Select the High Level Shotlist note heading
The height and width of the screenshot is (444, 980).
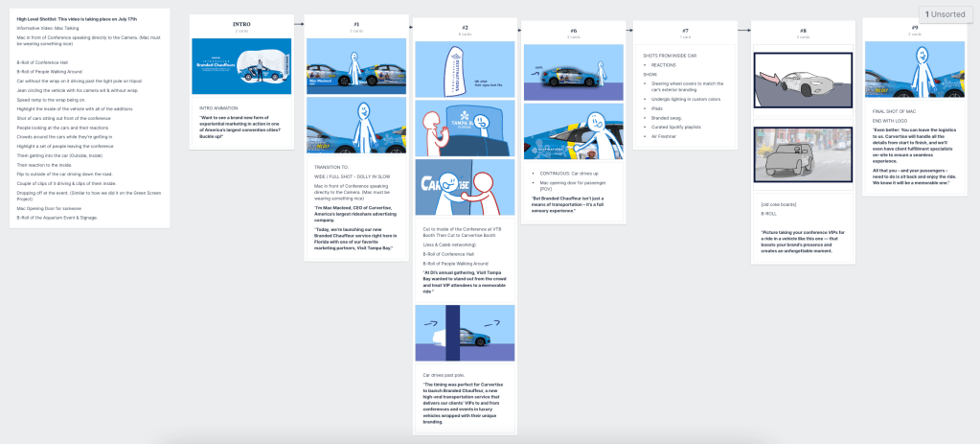click(83, 19)
